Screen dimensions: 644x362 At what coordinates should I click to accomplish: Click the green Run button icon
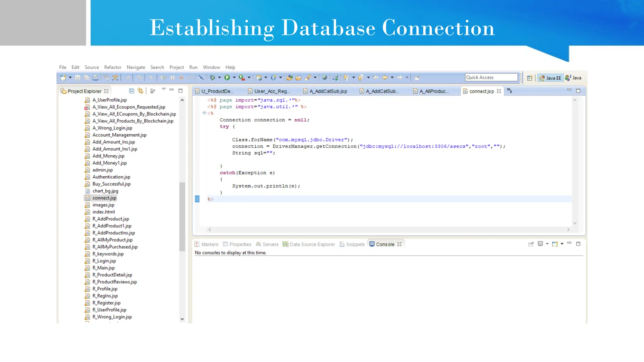[x=227, y=78]
